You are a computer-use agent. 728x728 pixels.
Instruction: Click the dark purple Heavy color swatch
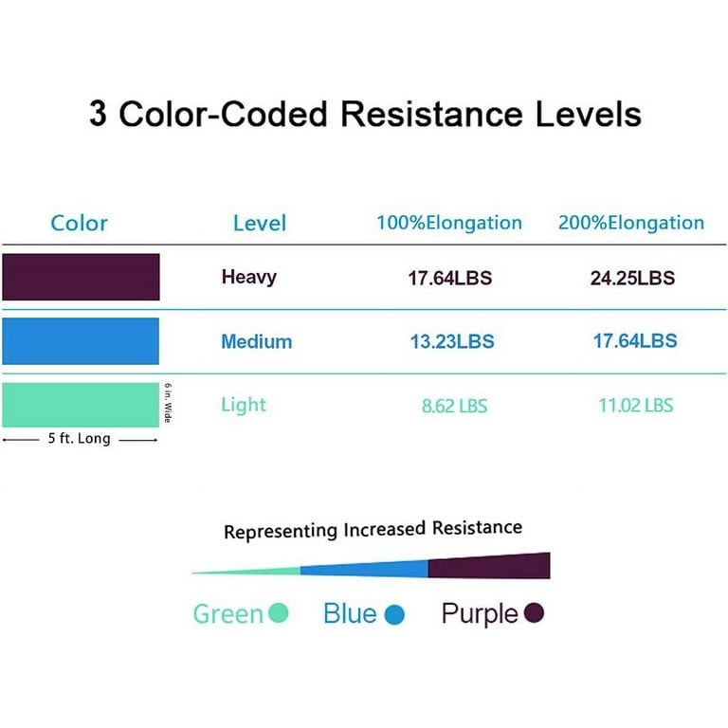[81, 277]
